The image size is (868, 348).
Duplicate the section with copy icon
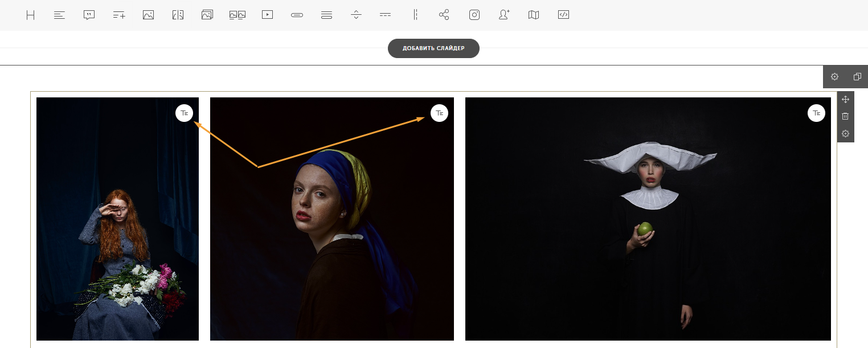coord(857,77)
